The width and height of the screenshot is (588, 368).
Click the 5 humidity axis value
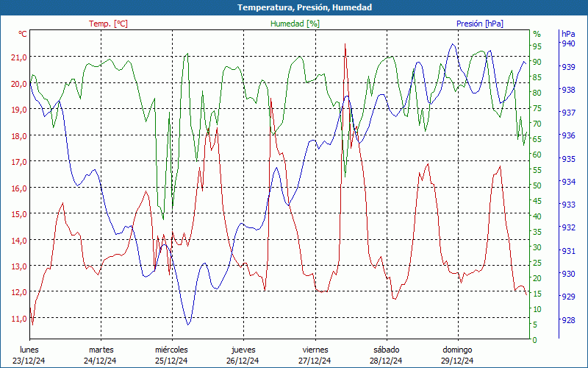pos(535,325)
